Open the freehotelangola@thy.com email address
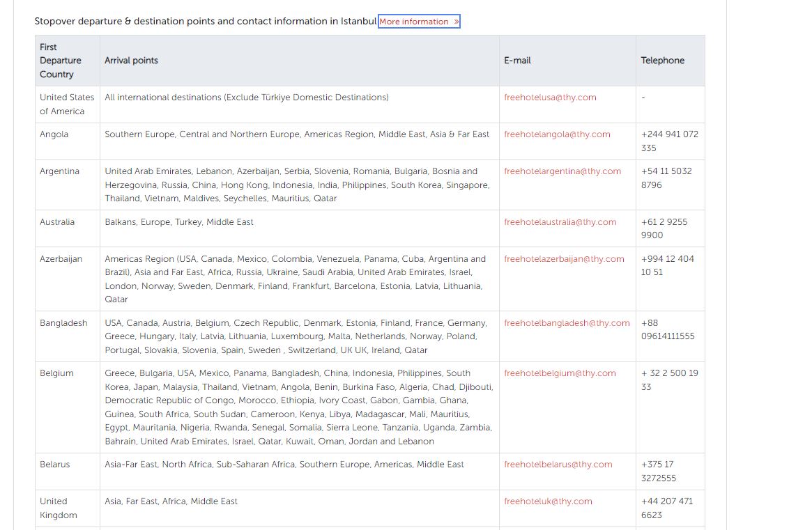 click(557, 134)
